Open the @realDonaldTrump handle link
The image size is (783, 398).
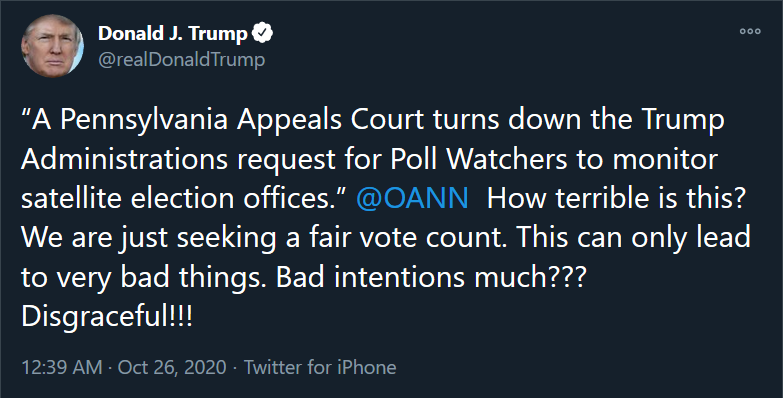point(182,59)
